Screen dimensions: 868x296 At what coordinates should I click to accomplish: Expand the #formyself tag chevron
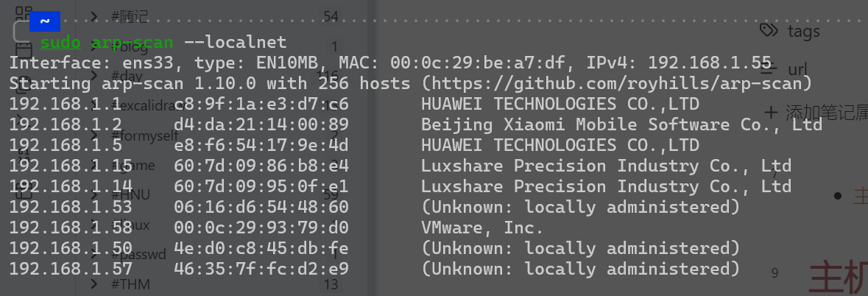tap(95, 135)
